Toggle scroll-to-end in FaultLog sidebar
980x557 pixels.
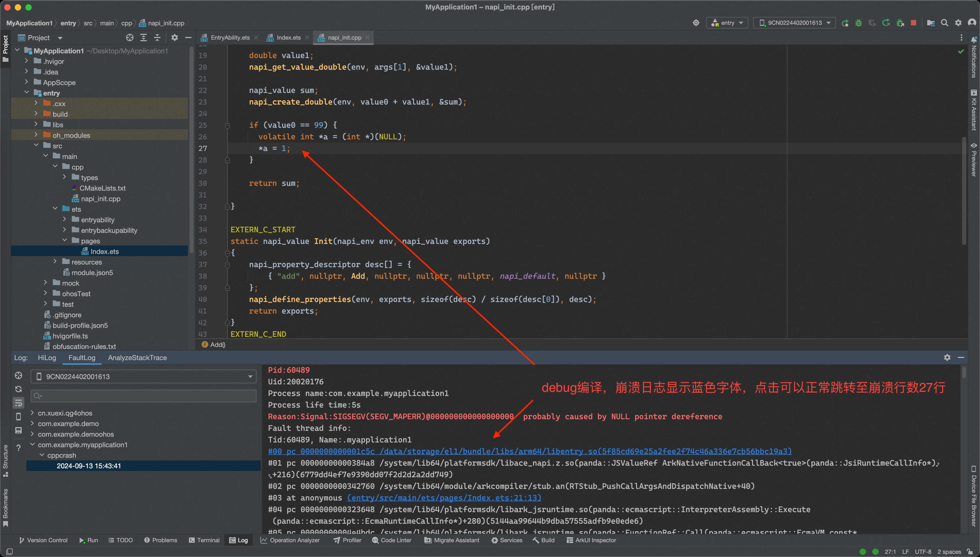(18, 403)
